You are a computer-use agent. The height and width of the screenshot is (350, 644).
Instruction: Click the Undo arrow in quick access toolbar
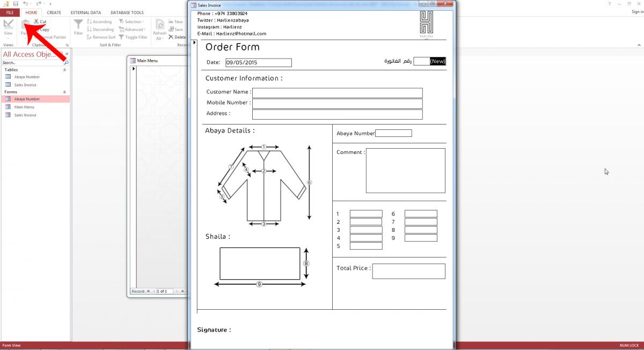[25, 4]
